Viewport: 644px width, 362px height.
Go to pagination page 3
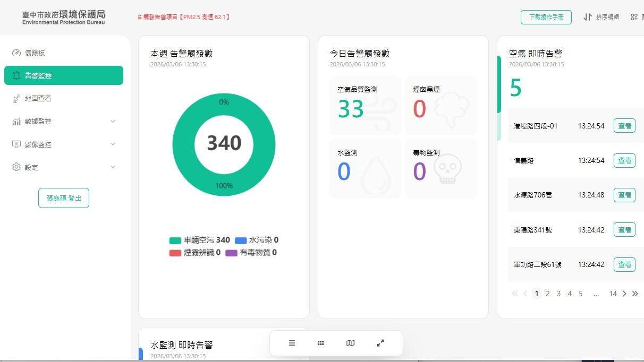558,294
